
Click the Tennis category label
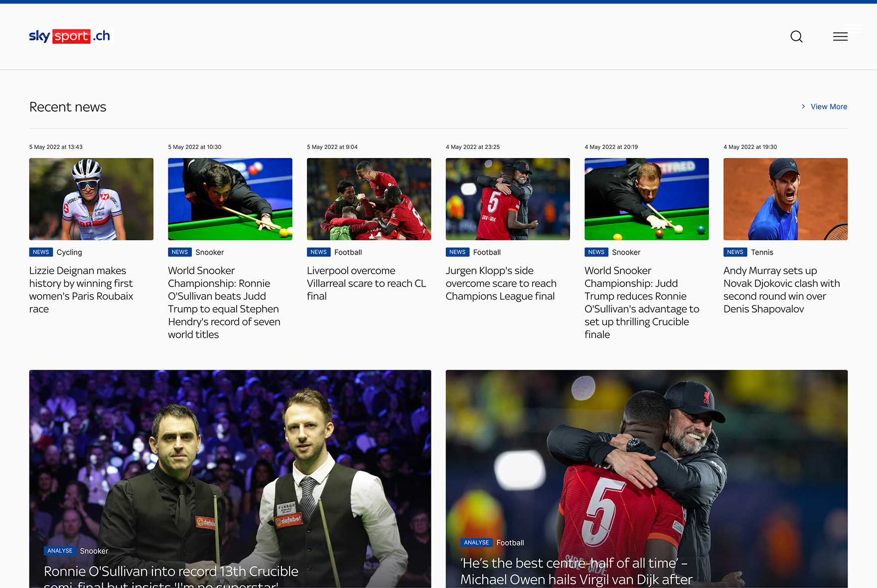point(762,252)
